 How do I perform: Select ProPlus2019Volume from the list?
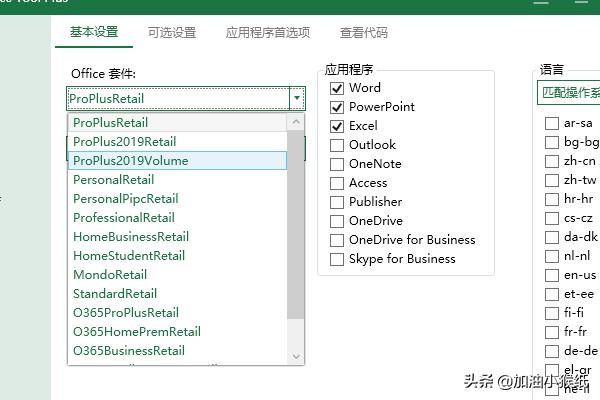coord(130,161)
